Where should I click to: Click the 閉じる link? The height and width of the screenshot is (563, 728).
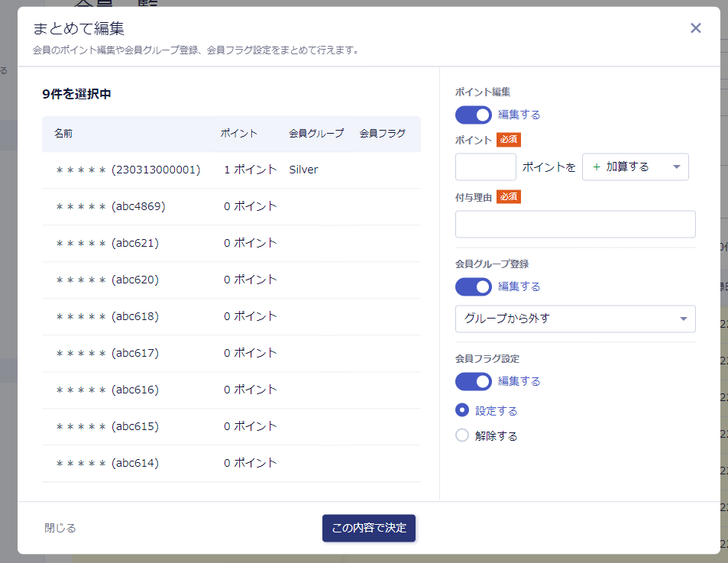pyautogui.click(x=60, y=528)
